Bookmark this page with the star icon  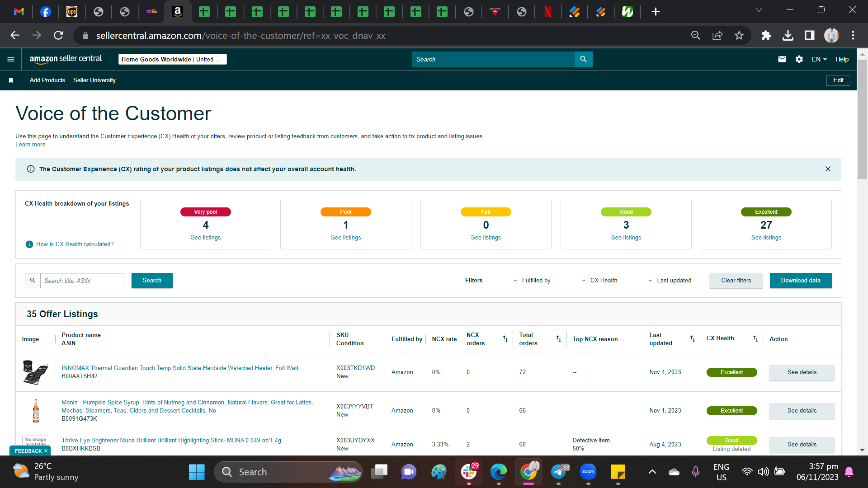coord(739,35)
